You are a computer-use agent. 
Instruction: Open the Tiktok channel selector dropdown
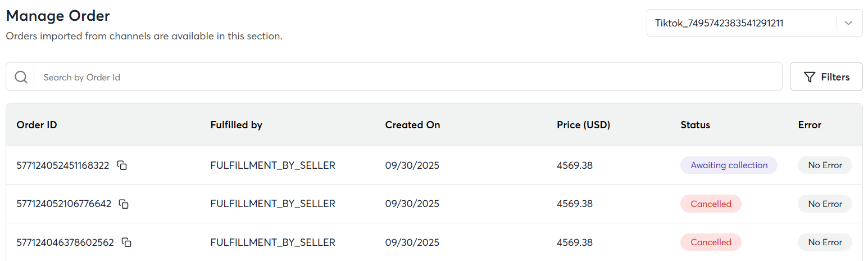click(x=742, y=23)
